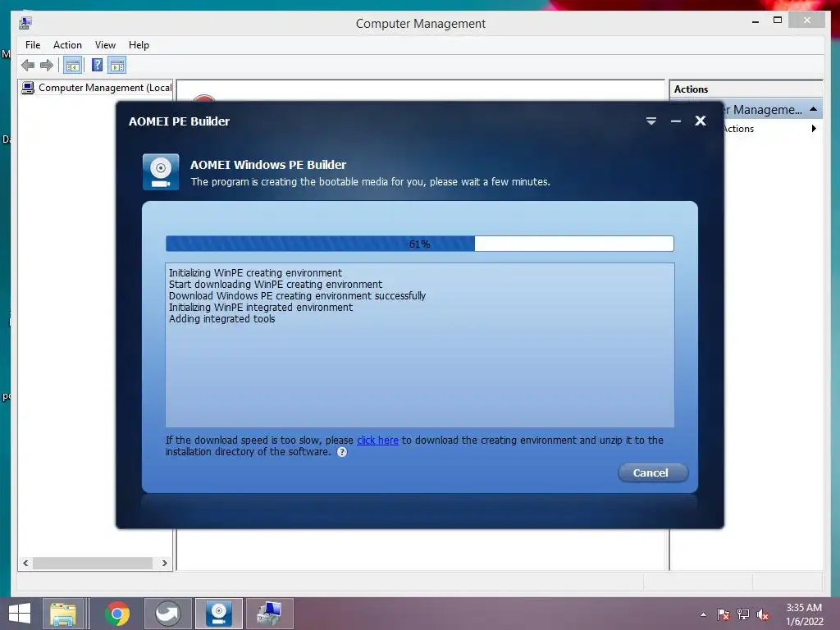Open the File menu
840x630 pixels.
pos(33,45)
